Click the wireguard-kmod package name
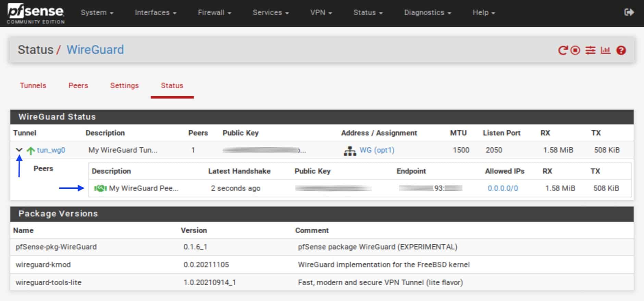 tap(43, 265)
